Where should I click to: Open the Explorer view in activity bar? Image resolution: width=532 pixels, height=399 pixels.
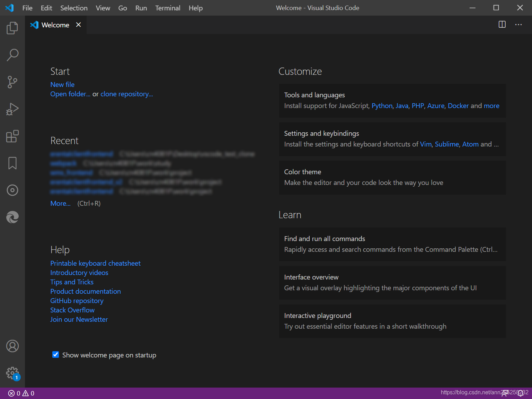coord(12,28)
